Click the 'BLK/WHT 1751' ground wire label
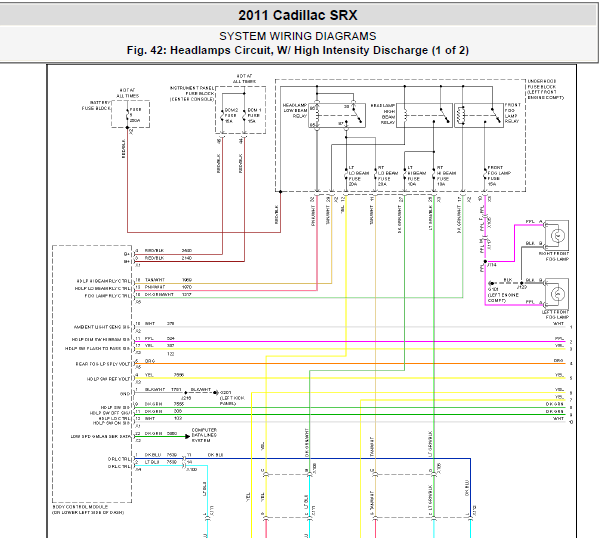This screenshot has height=538, width=599. pos(163,390)
